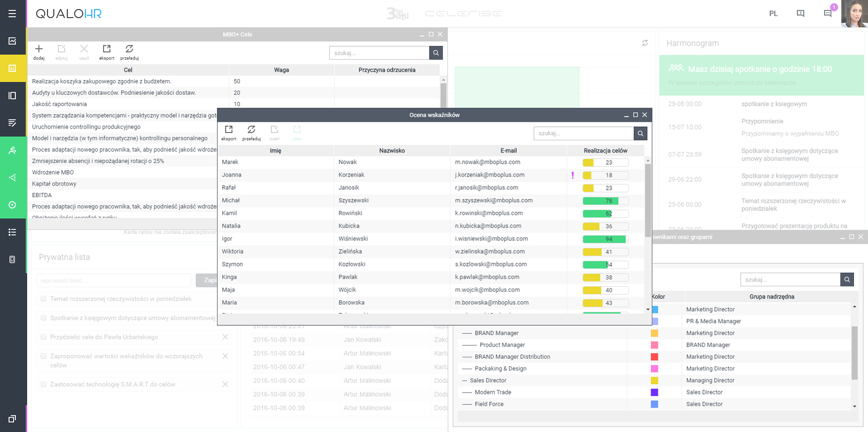Check 'Przydzielić cele do Pawła Urbańskiego' task

click(43, 337)
